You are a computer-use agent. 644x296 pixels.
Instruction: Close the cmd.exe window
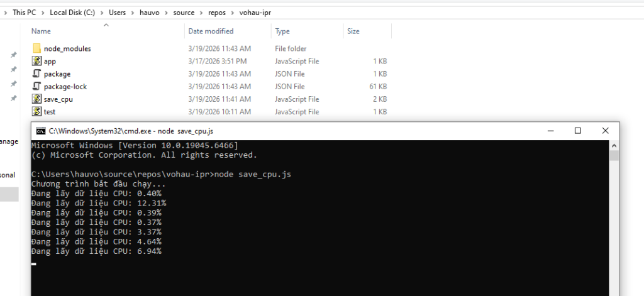pos(606,131)
